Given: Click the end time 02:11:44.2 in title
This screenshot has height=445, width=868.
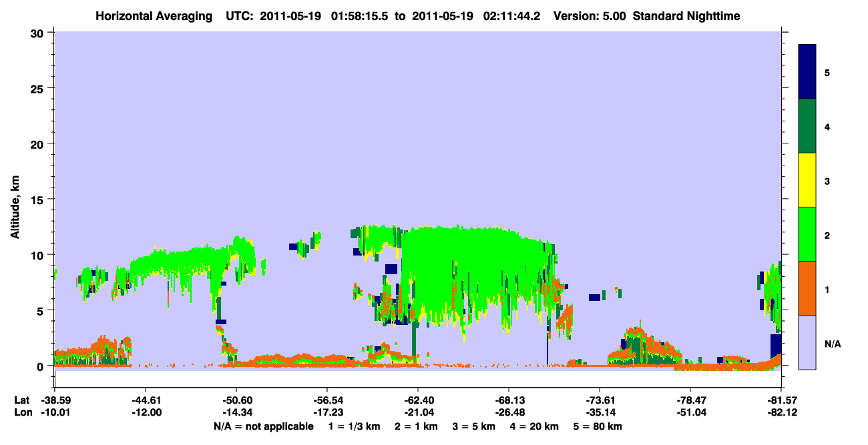Looking at the screenshot, I should pos(507,15).
